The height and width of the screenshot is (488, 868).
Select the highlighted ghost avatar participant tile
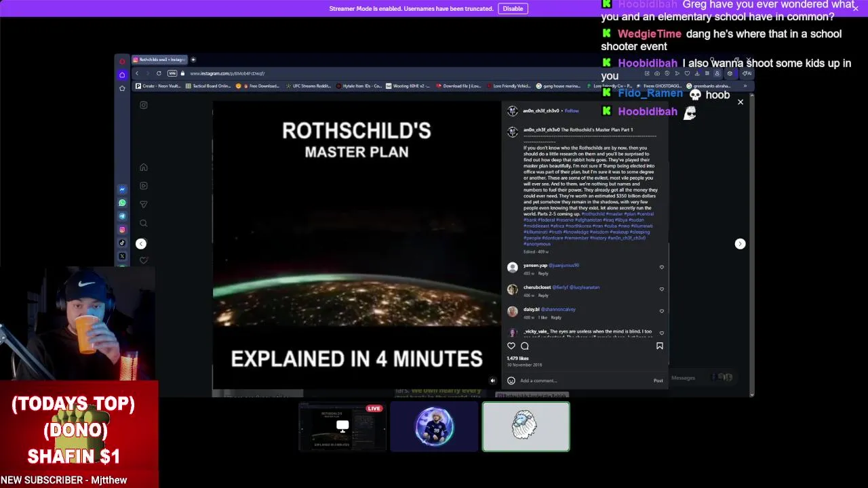526,426
